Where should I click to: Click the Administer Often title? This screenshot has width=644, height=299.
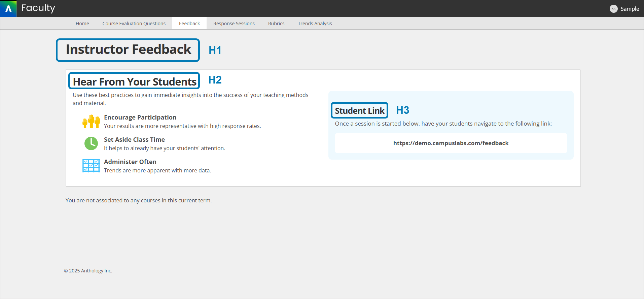pyautogui.click(x=130, y=162)
